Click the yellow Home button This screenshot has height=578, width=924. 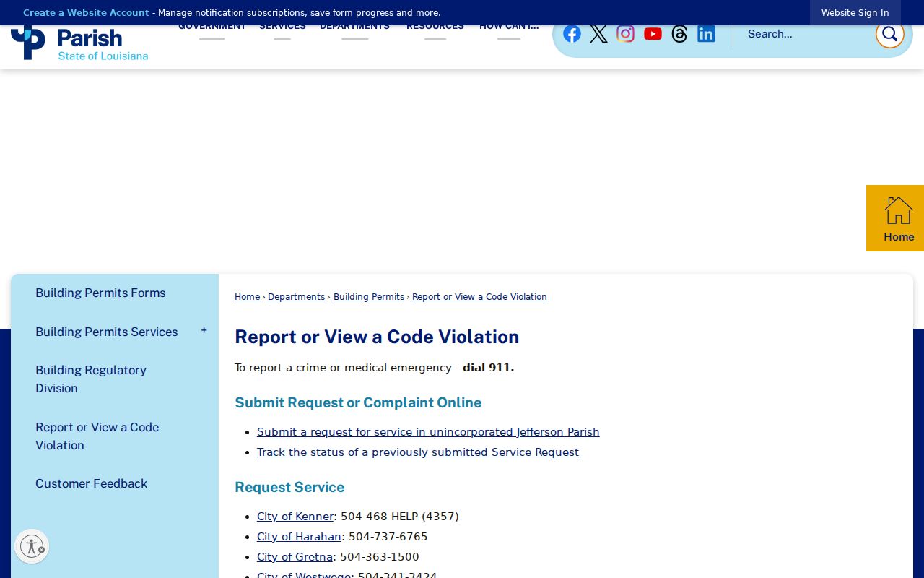point(895,218)
